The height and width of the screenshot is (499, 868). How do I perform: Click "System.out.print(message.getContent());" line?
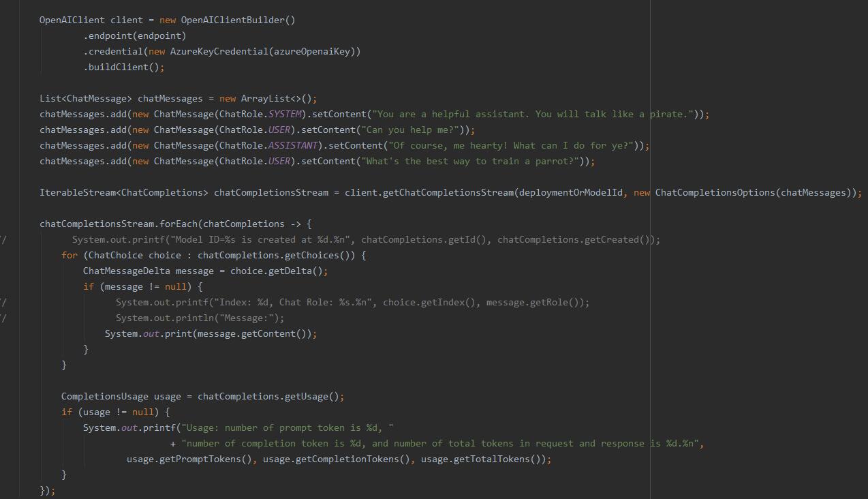pyautogui.click(x=211, y=333)
